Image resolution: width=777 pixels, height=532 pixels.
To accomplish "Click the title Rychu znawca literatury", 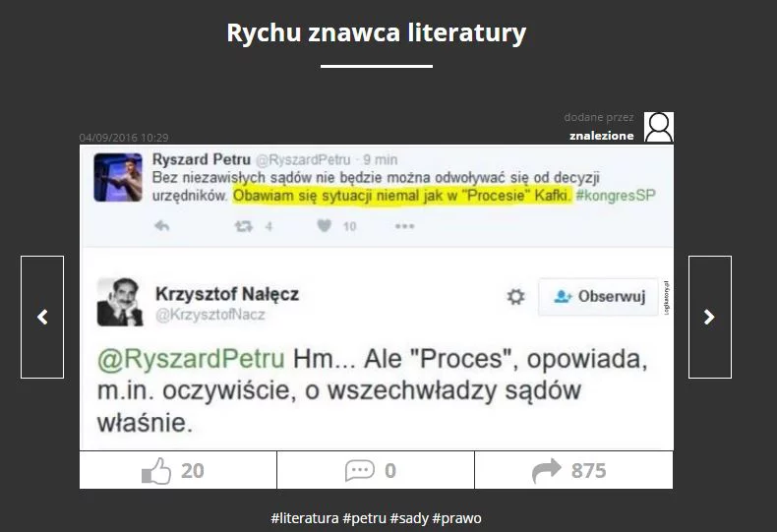I will 376,32.
